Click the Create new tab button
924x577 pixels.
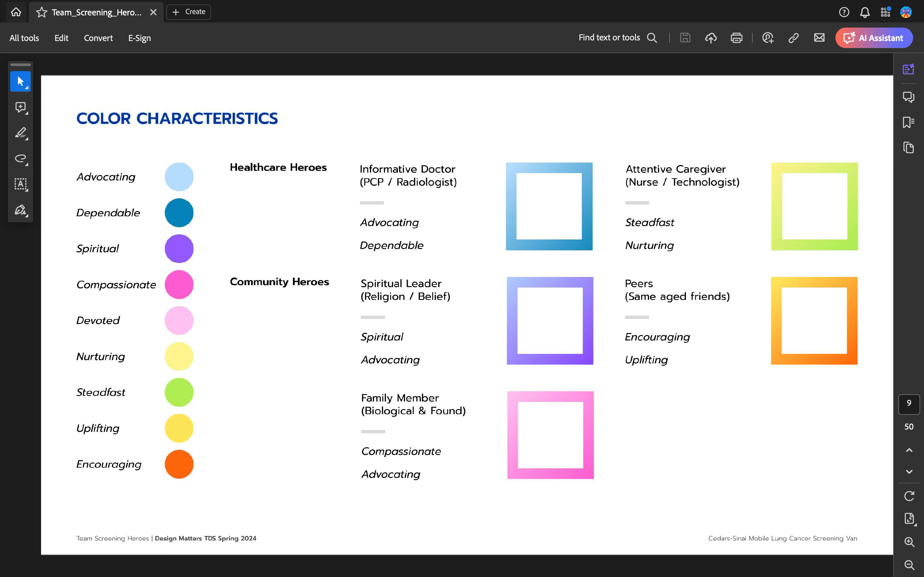(189, 12)
